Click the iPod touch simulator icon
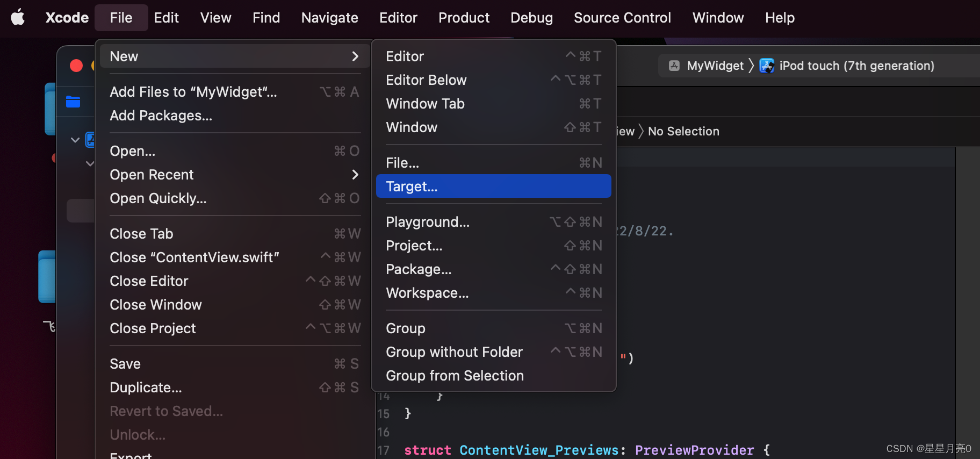 (767, 66)
